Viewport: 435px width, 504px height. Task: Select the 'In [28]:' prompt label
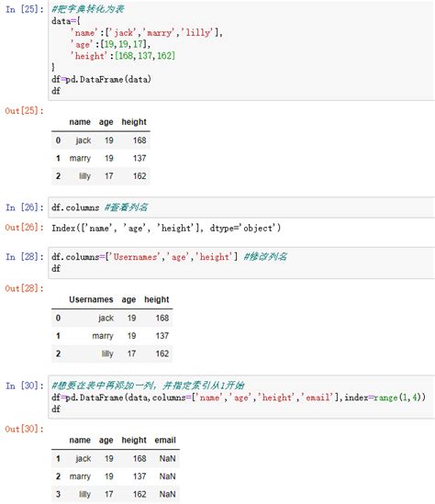pyautogui.click(x=25, y=257)
